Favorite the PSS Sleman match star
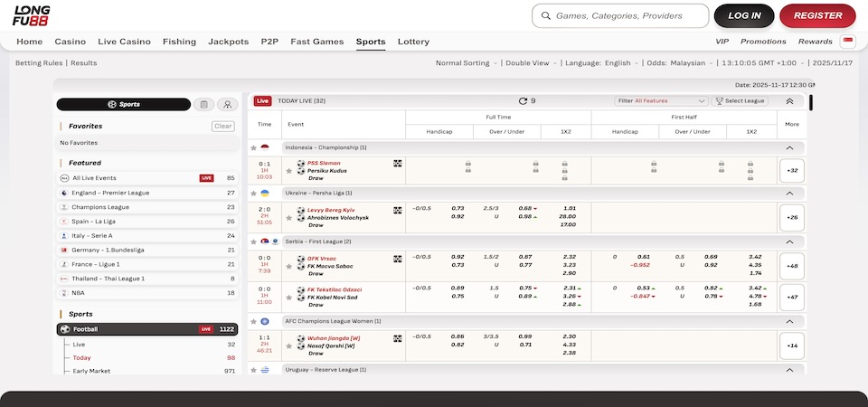This screenshot has width=868, height=407. [x=288, y=171]
